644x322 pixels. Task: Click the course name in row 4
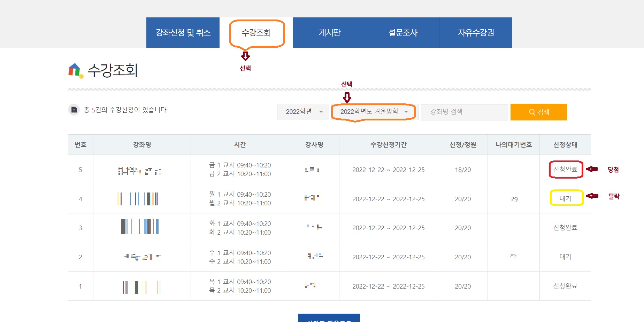coord(138,199)
